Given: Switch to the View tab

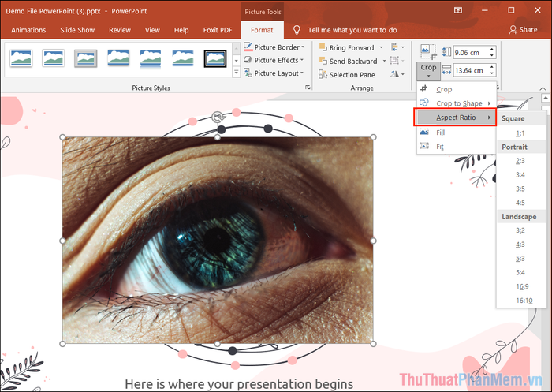Looking at the screenshot, I should point(152,30).
